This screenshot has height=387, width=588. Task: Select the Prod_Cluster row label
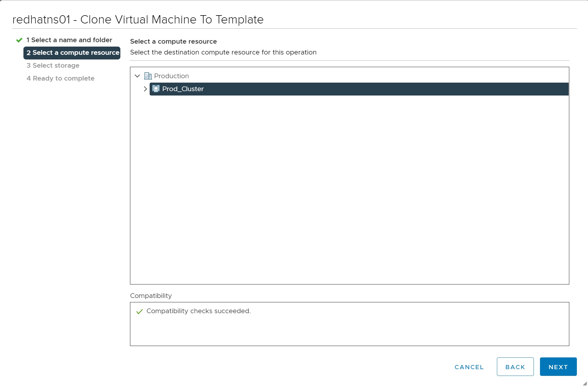pyautogui.click(x=183, y=89)
